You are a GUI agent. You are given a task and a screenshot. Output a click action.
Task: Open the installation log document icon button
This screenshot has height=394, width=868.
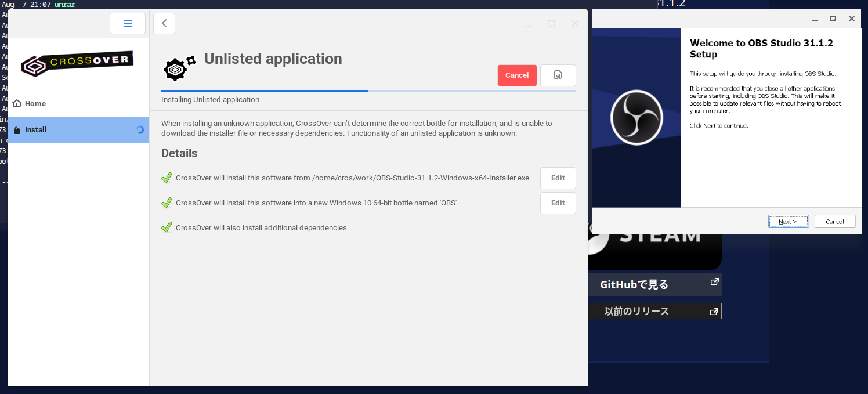coord(558,75)
